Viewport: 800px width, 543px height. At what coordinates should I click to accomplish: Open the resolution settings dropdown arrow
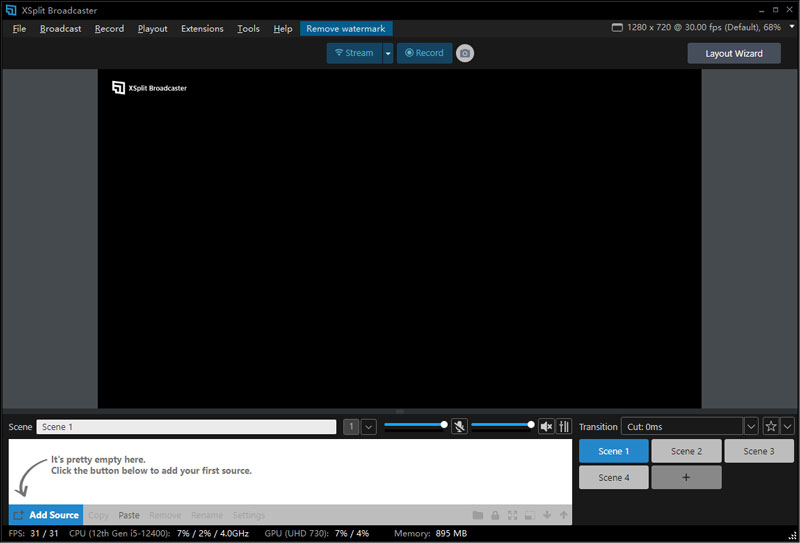coord(792,28)
